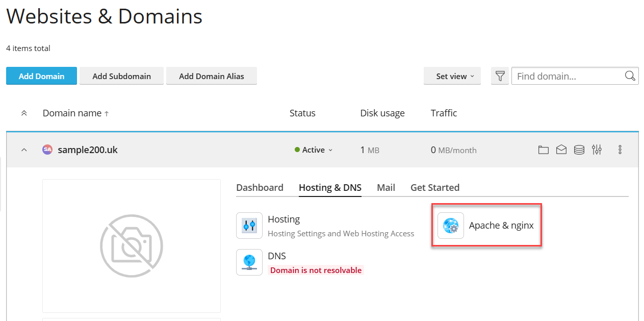Open hosting settings sliders icon in domain row
The width and height of the screenshot is (644, 321).
pyautogui.click(x=597, y=150)
